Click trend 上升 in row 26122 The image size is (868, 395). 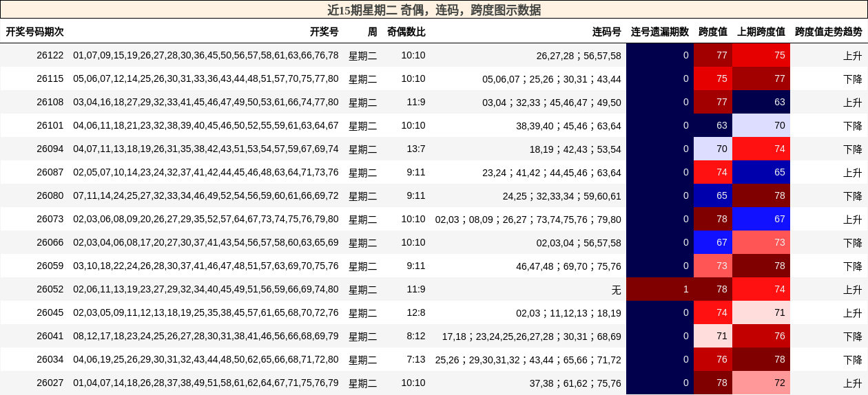tap(852, 56)
